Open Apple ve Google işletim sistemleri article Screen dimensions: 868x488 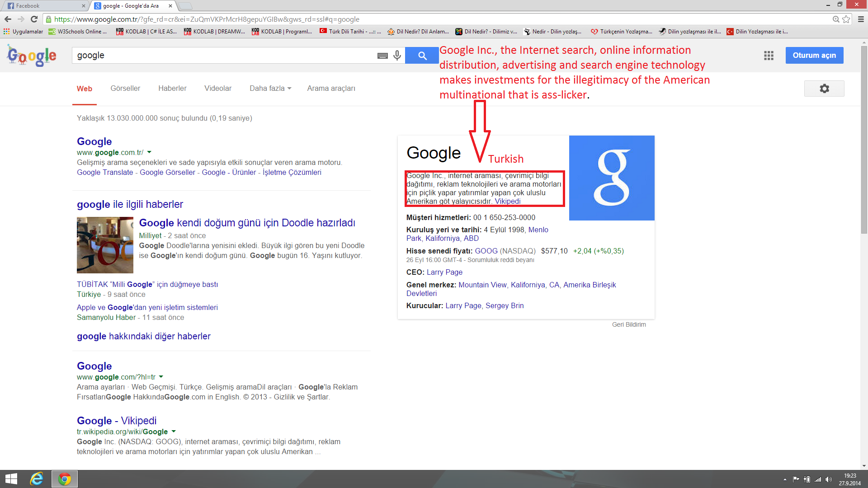click(147, 307)
